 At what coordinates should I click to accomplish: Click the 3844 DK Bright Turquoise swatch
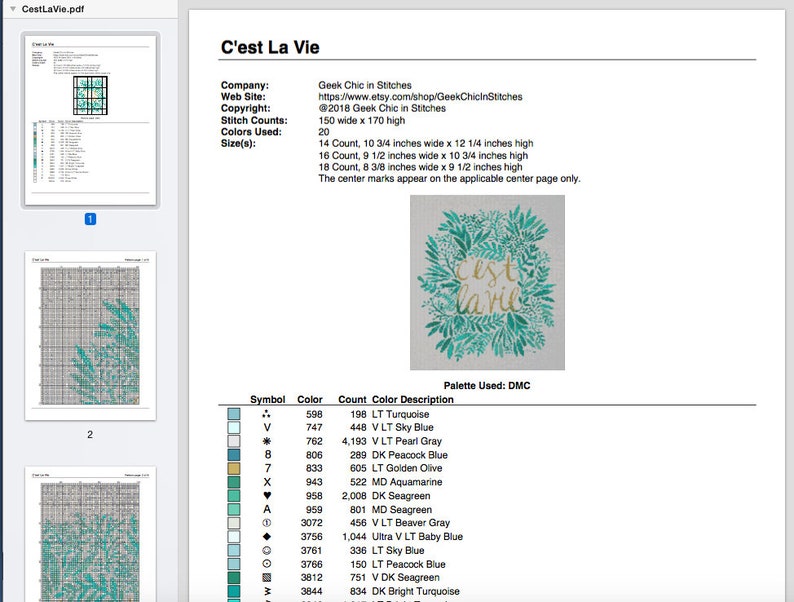[233, 591]
